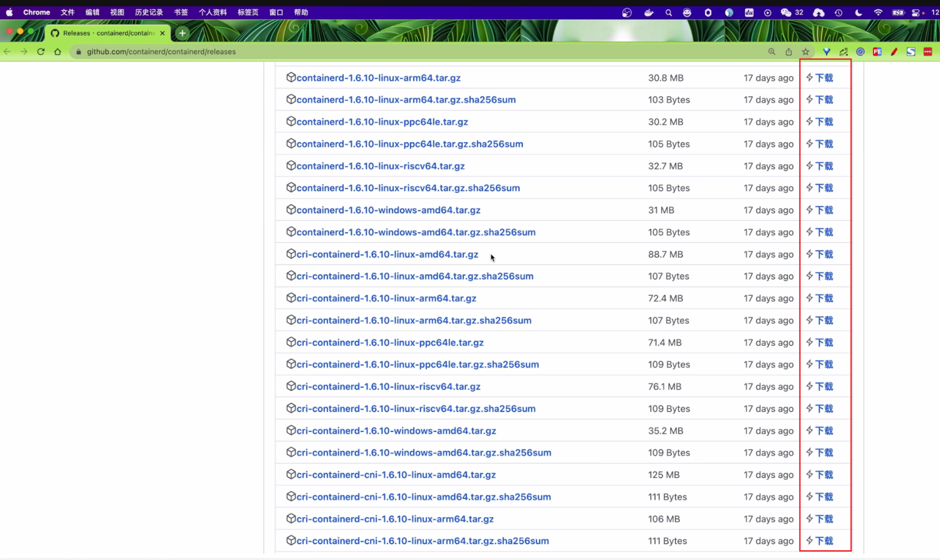
Task: Click the battery status icon
Action: pyautogui.click(x=898, y=13)
